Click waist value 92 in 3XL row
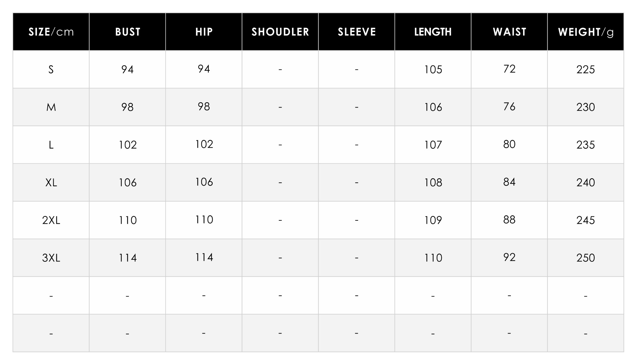Screen dimensions: 636x364 (509, 257)
